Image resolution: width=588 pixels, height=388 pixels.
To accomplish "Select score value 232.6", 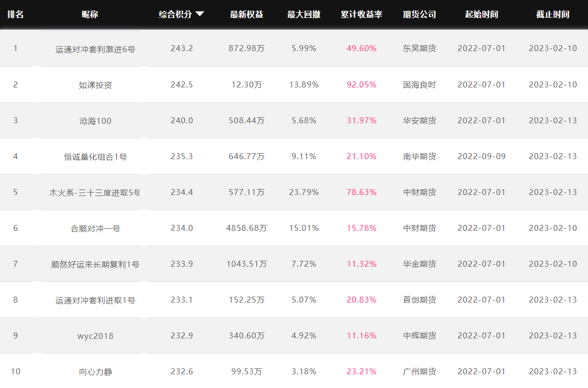I will (182, 371).
